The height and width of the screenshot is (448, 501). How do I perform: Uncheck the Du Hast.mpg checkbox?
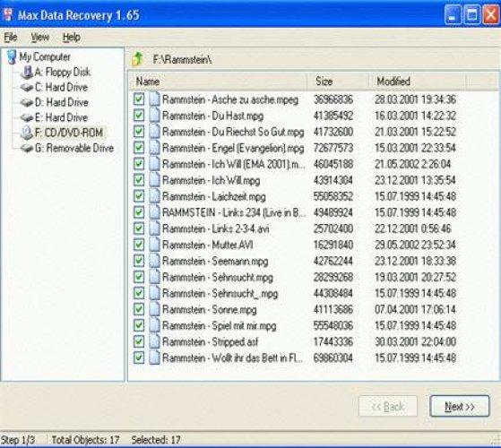tap(139, 116)
